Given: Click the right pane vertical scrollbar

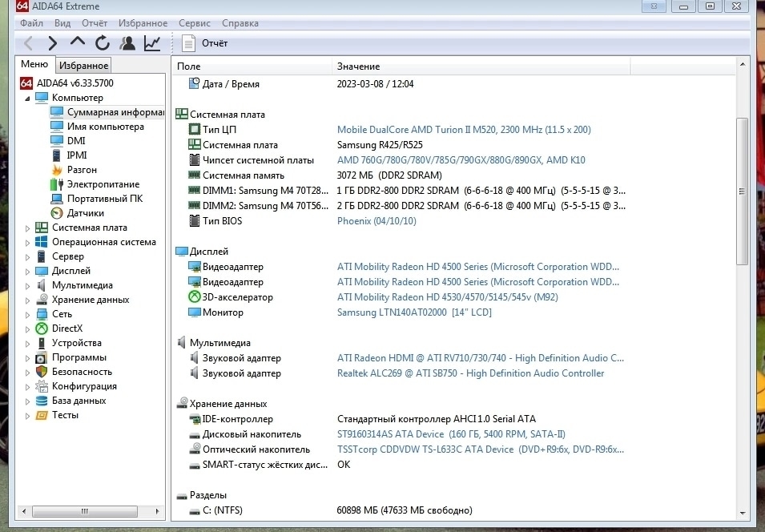Looking at the screenshot, I should click(x=742, y=192).
